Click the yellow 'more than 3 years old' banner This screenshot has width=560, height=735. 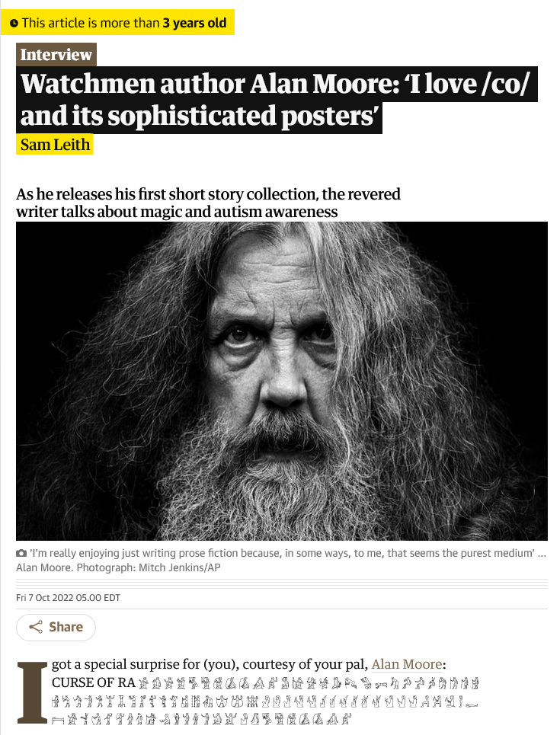click(x=118, y=23)
